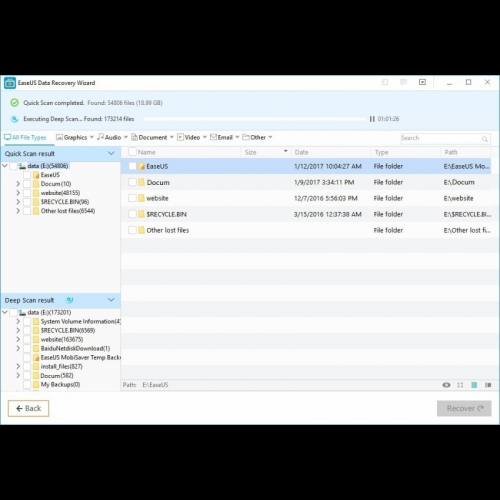
Task: Check the select-all checkbox in Name header
Action: 132,152
